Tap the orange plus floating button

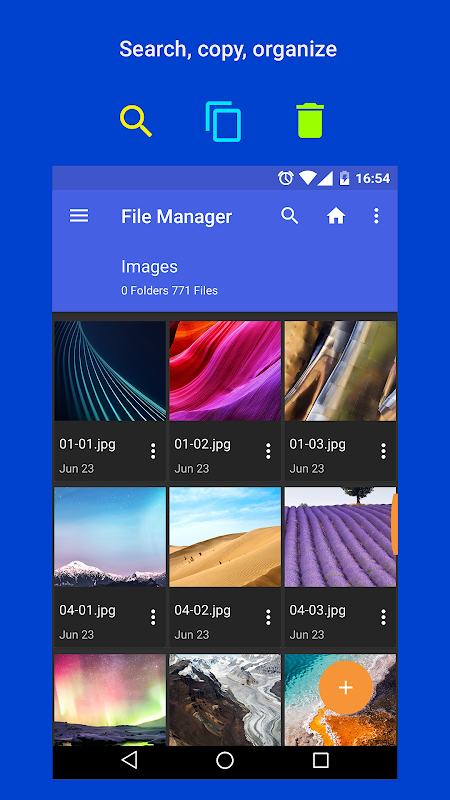tap(345, 688)
